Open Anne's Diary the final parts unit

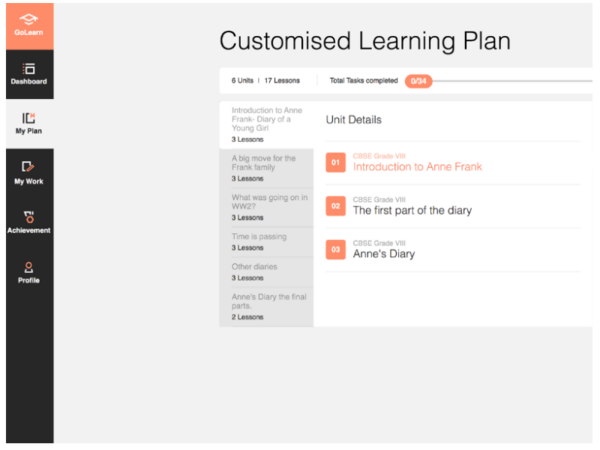click(x=266, y=306)
